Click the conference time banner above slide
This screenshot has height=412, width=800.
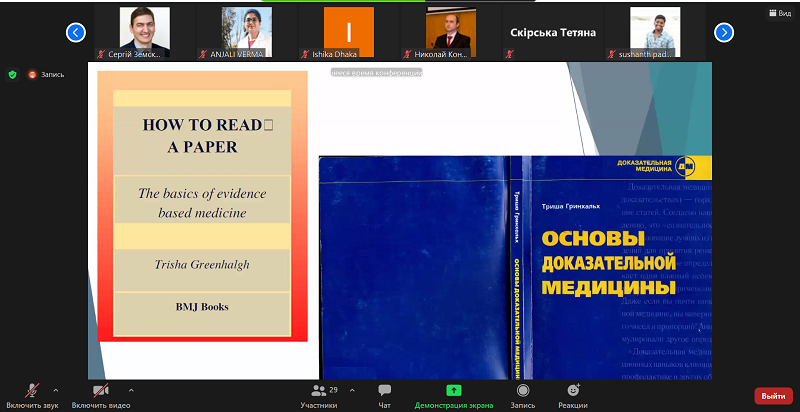pyautogui.click(x=377, y=73)
